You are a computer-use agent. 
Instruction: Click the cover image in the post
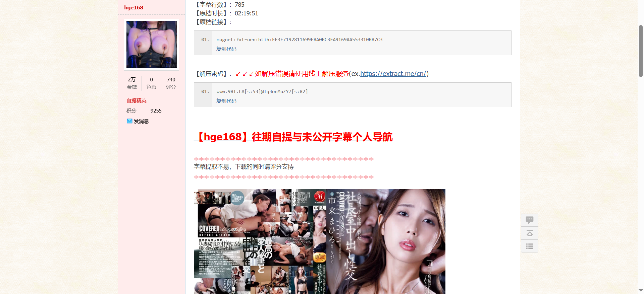pos(320,241)
